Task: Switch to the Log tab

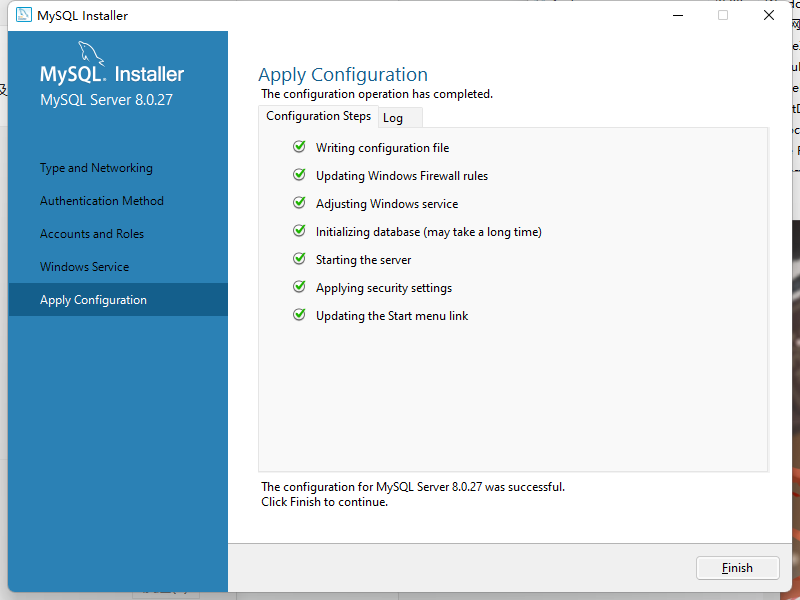Action: point(393,118)
